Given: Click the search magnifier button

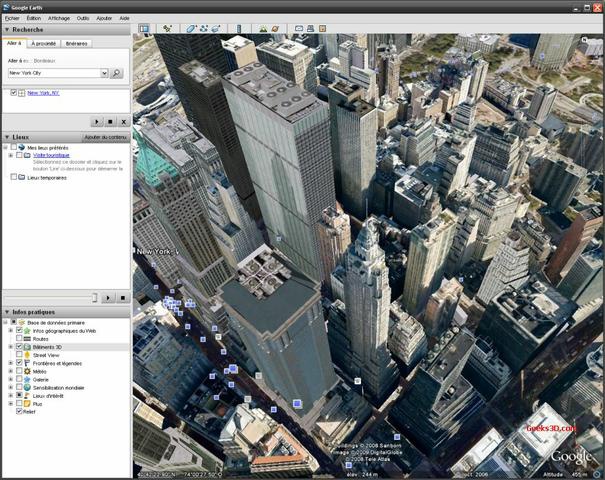Looking at the screenshot, I should pyautogui.click(x=116, y=73).
